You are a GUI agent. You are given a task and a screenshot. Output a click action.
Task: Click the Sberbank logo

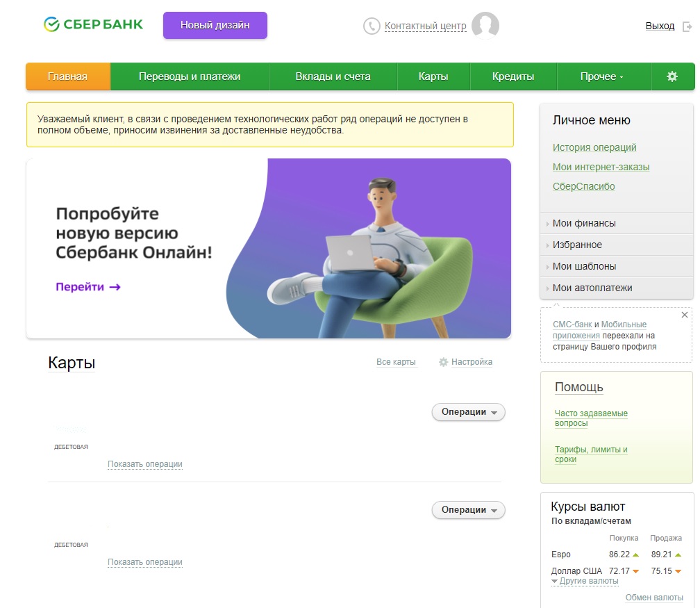coord(93,24)
